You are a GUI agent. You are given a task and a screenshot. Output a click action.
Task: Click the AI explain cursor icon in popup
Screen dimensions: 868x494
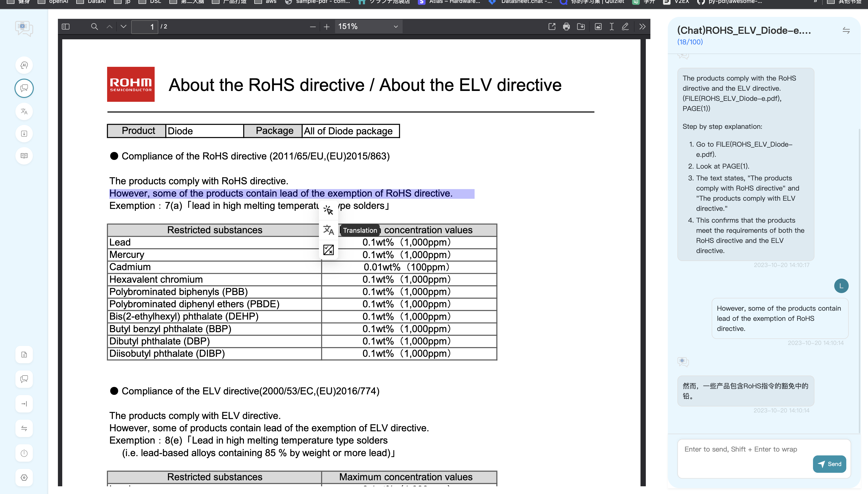(329, 210)
